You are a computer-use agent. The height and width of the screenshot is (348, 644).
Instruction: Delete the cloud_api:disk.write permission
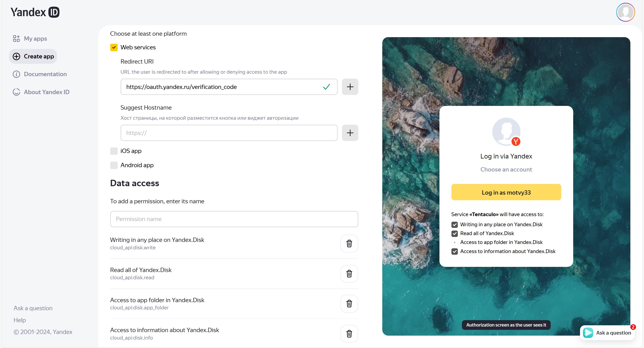[x=349, y=244]
